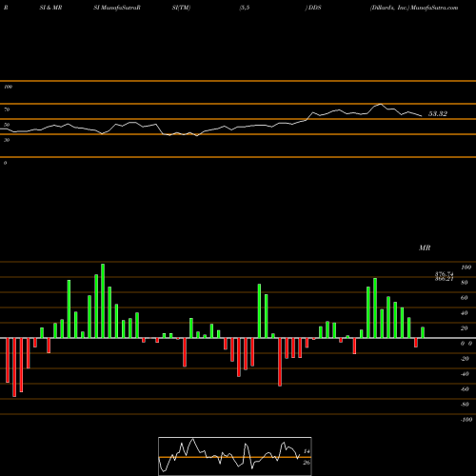Click the Dillards, Inc. MunafaSutra.com header text

point(414,8)
